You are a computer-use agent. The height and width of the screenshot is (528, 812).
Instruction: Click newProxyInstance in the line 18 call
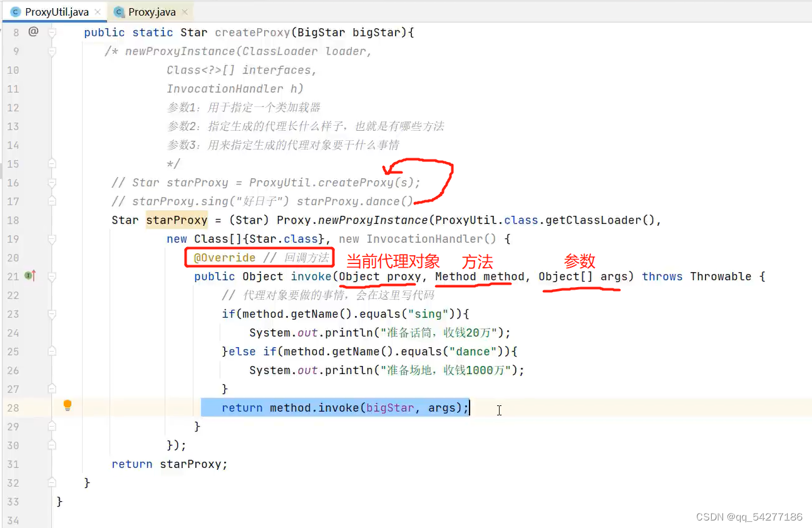coord(373,220)
